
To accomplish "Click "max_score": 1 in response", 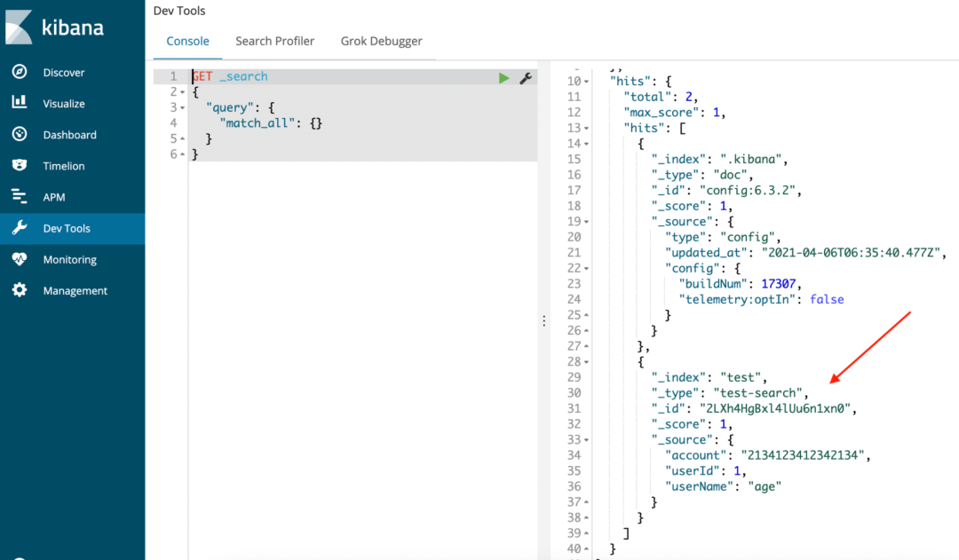I will coord(674,113).
